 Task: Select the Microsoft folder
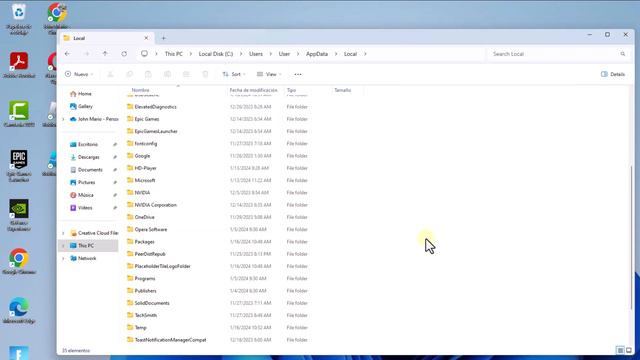pos(145,180)
